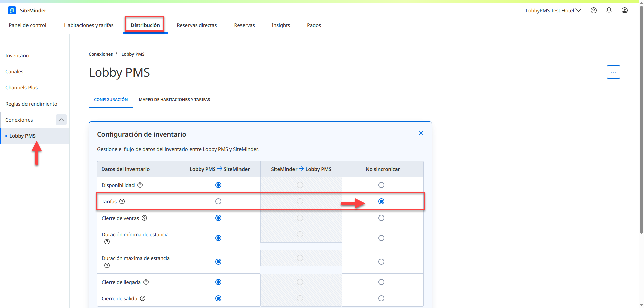644x308 pixels.
Task: Select Lobby PMS to SiteMinder for Duración mínima
Action: tap(218, 238)
